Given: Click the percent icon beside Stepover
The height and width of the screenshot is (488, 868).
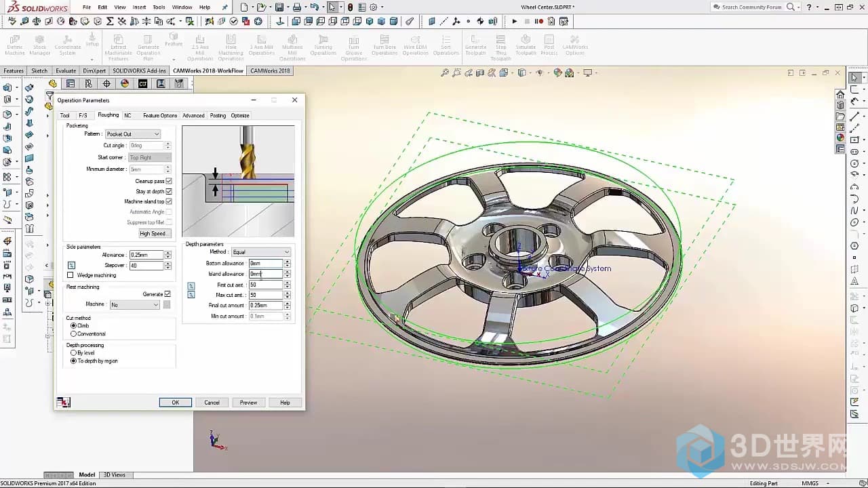Looking at the screenshot, I should click(71, 266).
